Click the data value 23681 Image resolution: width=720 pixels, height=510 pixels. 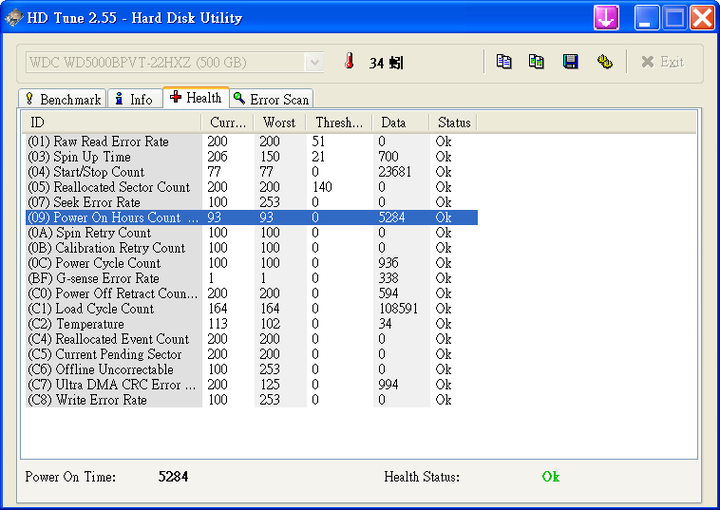click(x=394, y=172)
